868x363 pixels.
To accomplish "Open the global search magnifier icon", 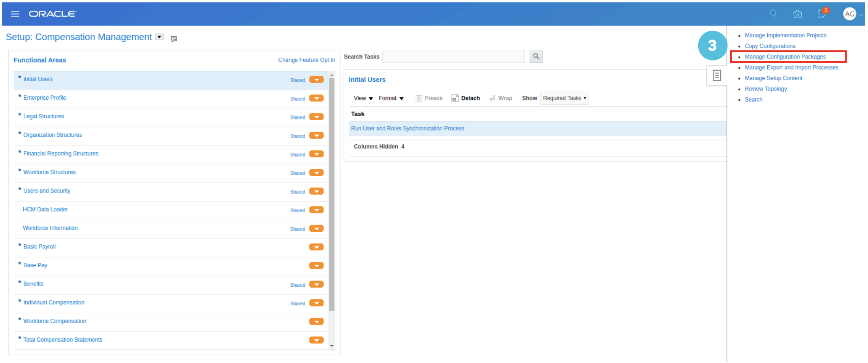I will point(773,14).
